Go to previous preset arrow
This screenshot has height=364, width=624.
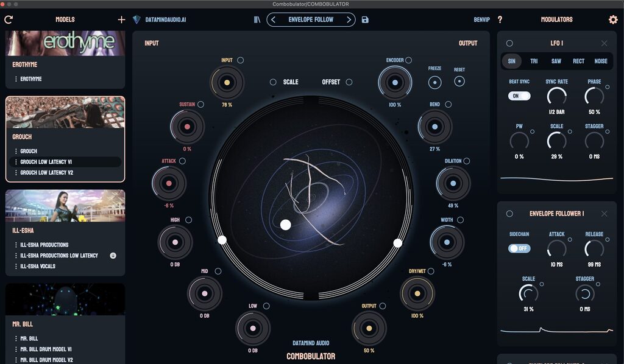pyautogui.click(x=273, y=19)
